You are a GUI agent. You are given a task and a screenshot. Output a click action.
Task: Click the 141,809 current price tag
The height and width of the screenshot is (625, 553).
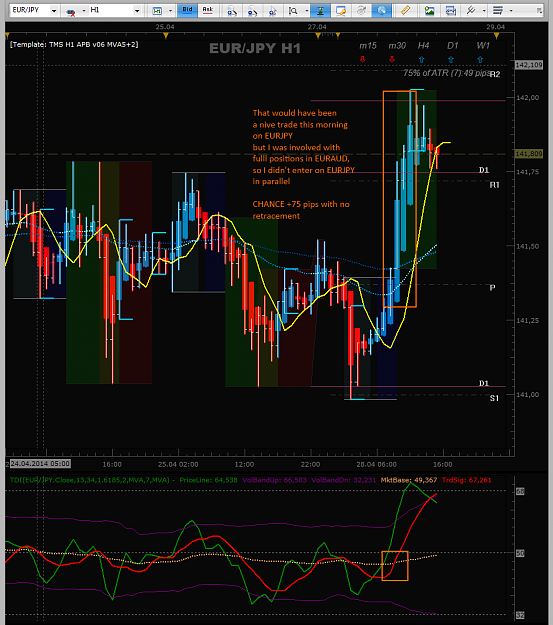pos(529,154)
